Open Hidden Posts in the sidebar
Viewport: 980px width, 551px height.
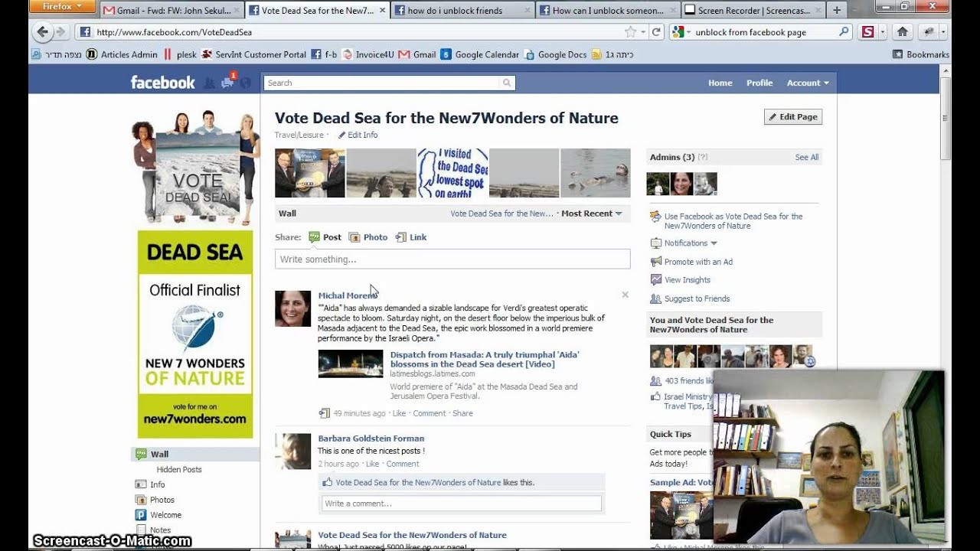179,469
